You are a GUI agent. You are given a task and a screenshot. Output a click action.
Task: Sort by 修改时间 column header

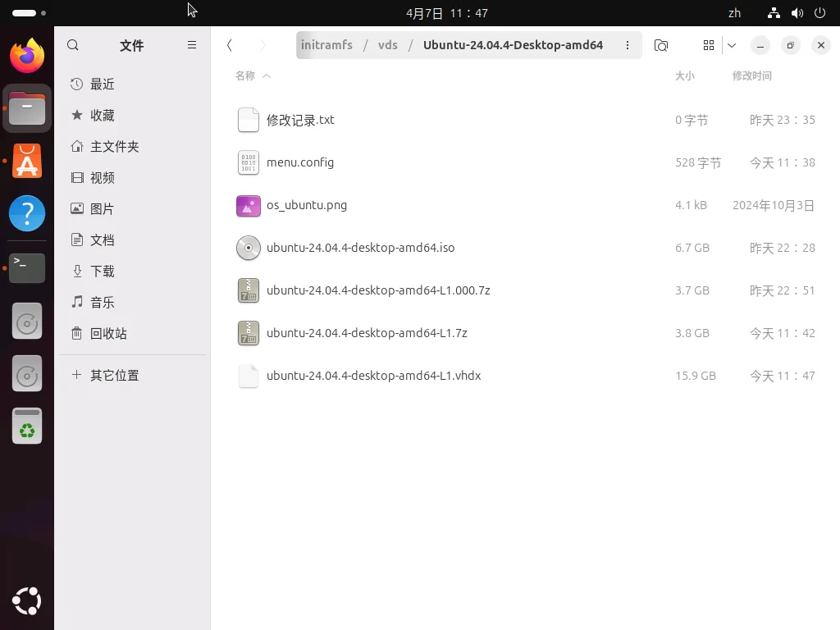(x=752, y=75)
